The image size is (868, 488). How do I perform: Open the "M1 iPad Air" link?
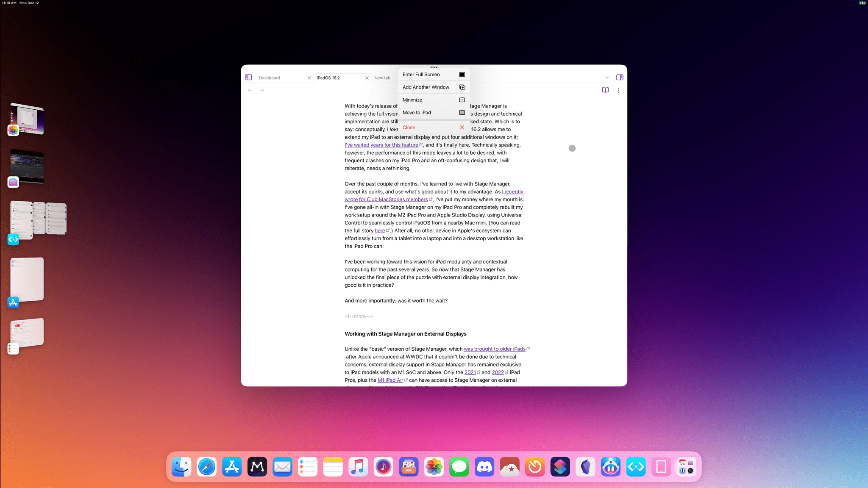click(x=390, y=380)
